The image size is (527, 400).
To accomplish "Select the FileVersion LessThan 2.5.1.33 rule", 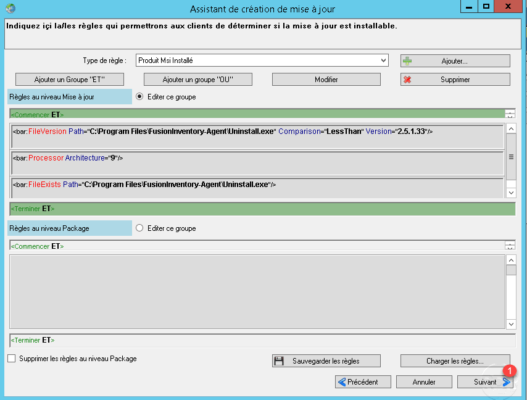I will 257,136.
